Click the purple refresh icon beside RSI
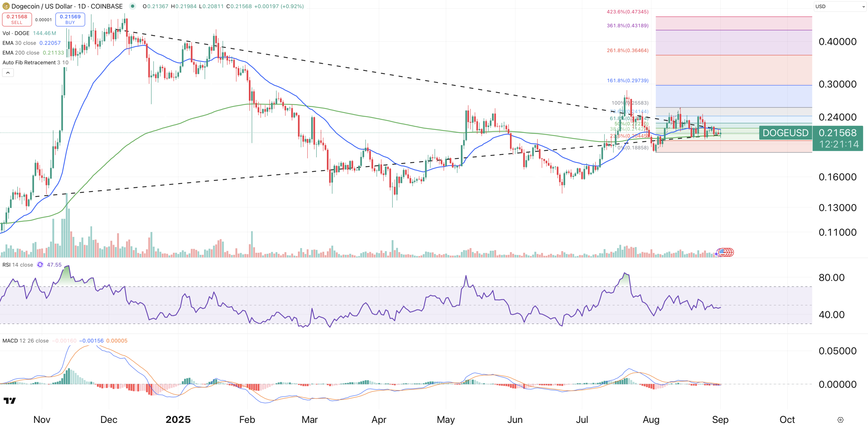Image resolution: width=868 pixels, height=429 pixels. click(x=40, y=265)
